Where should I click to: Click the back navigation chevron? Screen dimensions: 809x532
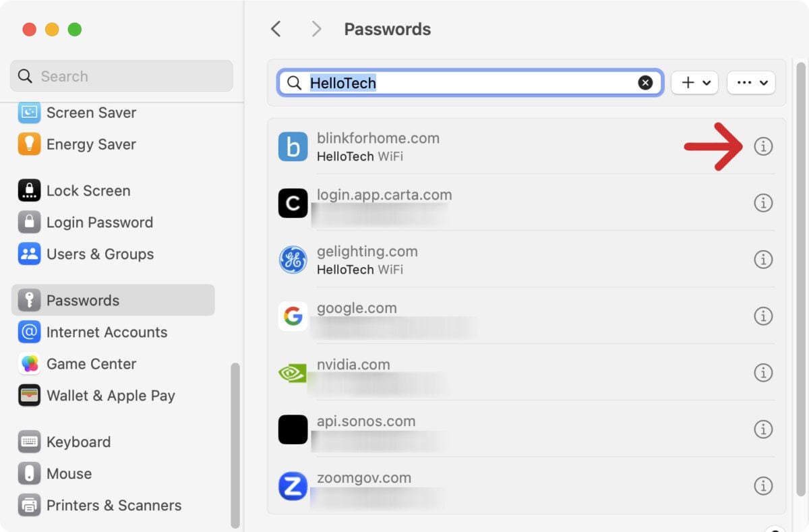click(x=276, y=29)
